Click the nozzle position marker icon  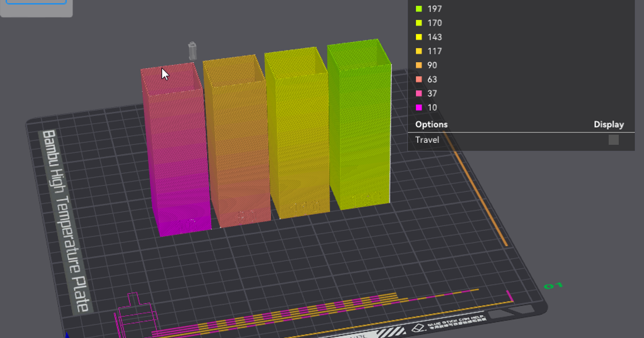coord(192,51)
